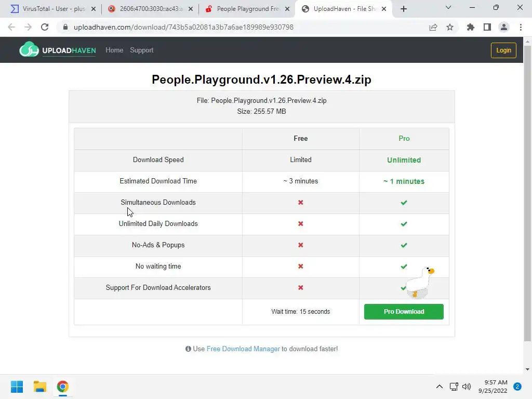This screenshot has height=399, width=532.
Task: Click the '~ 1 minutes' Pro estimate
Action: [x=404, y=181]
